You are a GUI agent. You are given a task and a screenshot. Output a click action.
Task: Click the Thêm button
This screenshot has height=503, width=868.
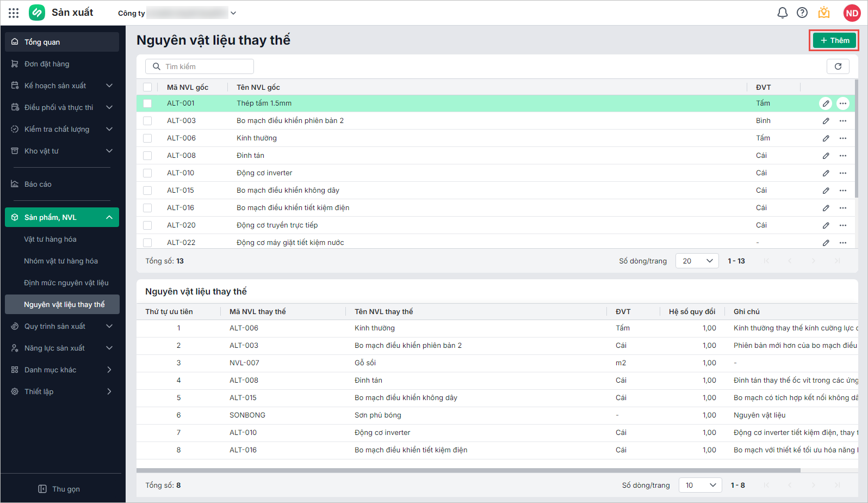pos(834,40)
